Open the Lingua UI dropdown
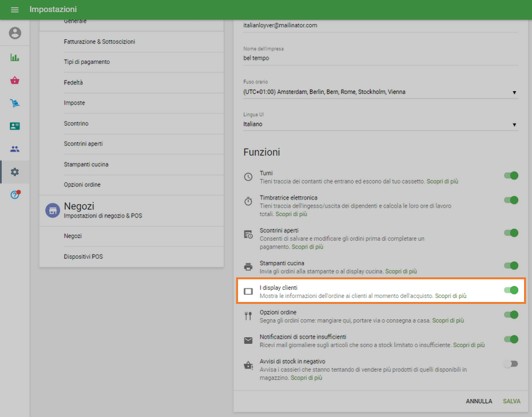Screen dimensions: 532x417 tap(380, 124)
